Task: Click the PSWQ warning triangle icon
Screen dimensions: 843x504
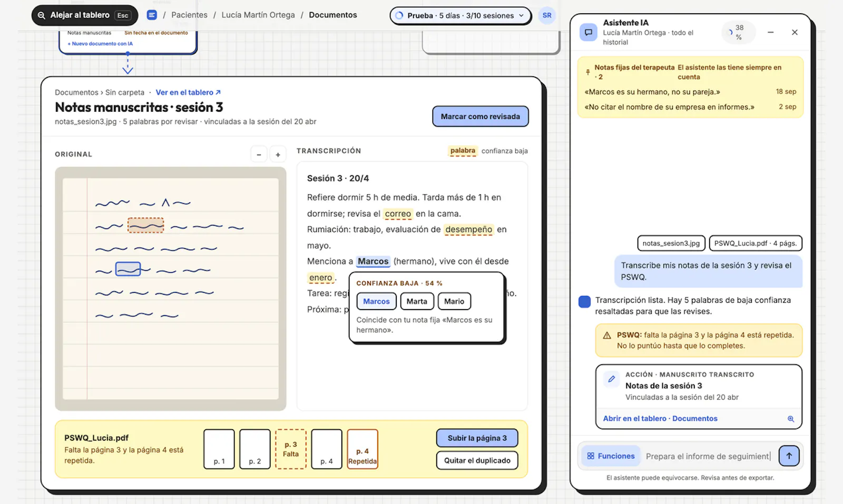Action: click(607, 335)
